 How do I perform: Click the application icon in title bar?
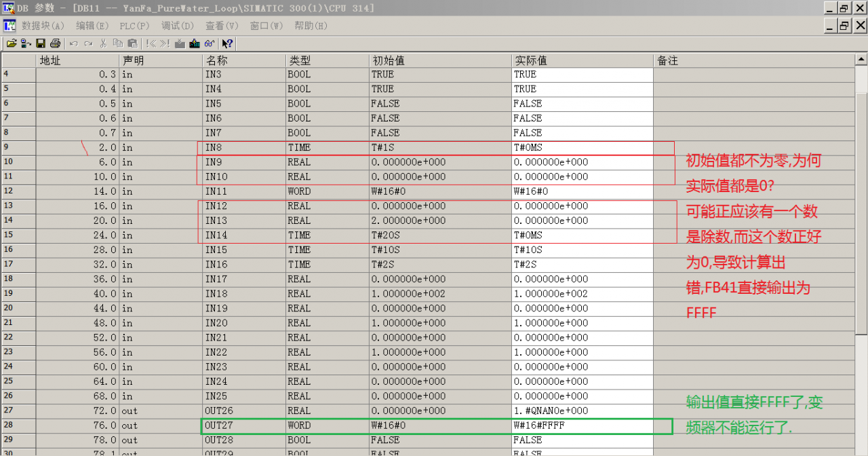(x=9, y=8)
